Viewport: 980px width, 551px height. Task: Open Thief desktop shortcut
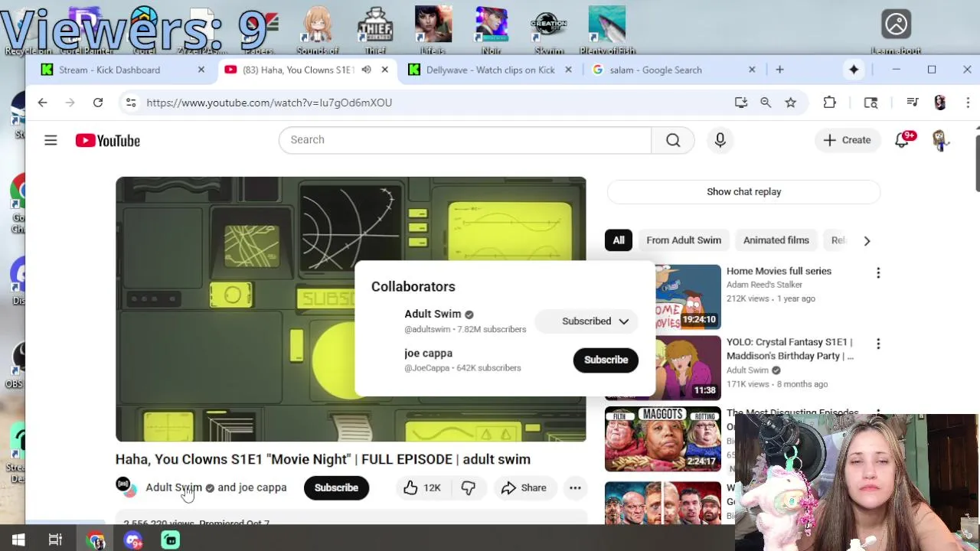[375, 31]
